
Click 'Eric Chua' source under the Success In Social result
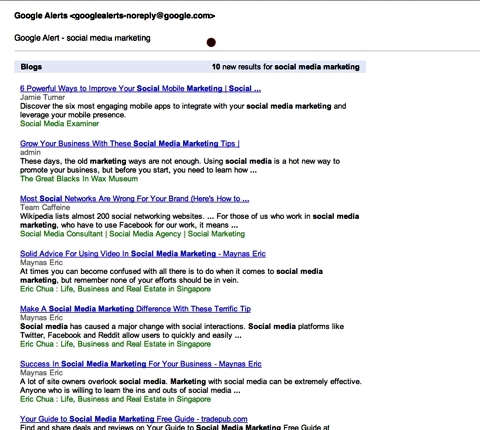[115, 399]
